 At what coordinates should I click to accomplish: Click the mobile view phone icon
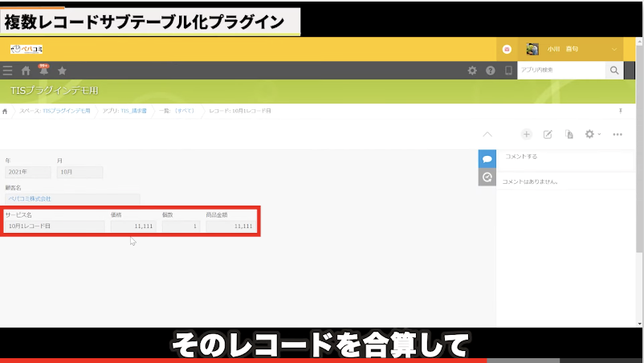[x=507, y=71]
